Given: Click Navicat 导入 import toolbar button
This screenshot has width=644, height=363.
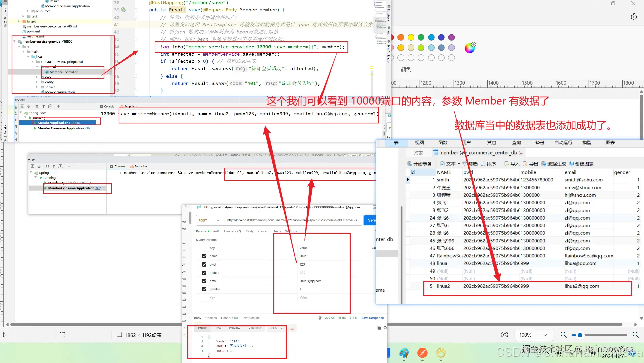Looking at the screenshot, I should coord(512,164).
